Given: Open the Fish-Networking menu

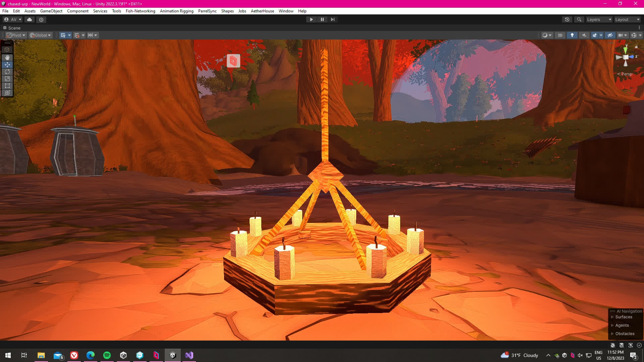Looking at the screenshot, I should 140,11.
